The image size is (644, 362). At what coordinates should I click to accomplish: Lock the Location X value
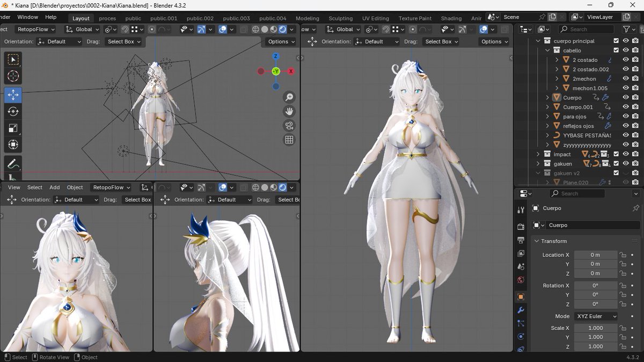pos(623,255)
